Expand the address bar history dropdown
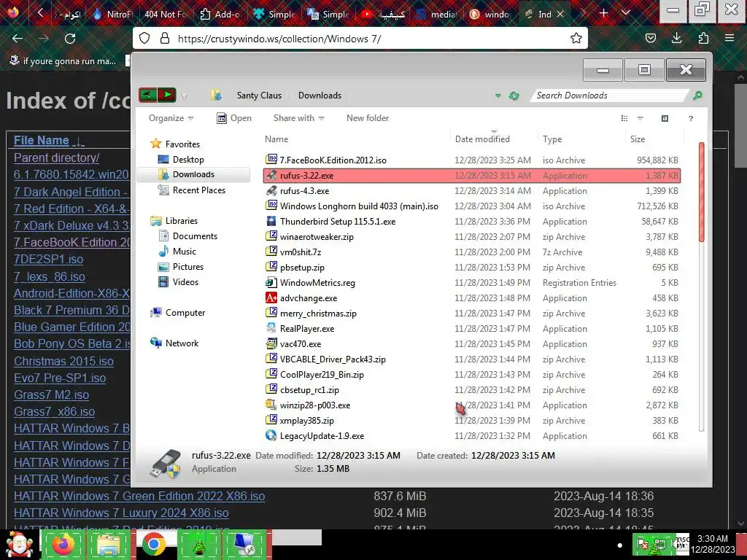Viewport: 747px width, 560px height. [x=498, y=96]
